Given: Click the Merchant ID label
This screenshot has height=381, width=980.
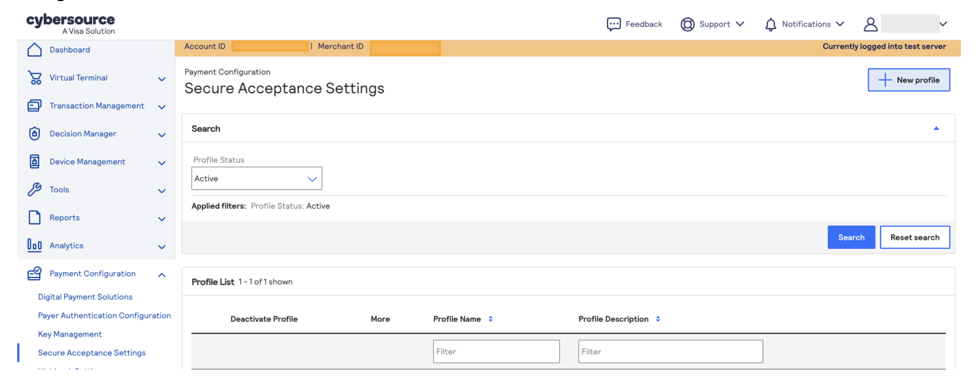Looking at the screenshot, I should click(341, 46).
